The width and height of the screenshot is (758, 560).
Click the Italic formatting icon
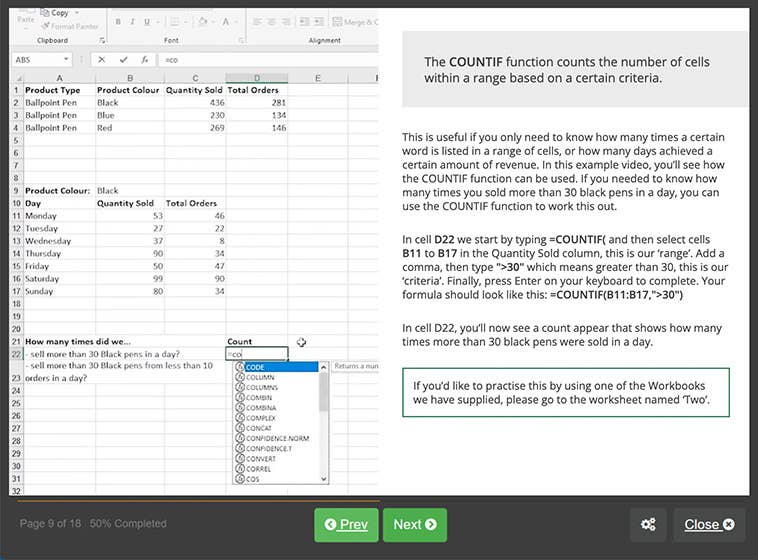coord(132,22)
